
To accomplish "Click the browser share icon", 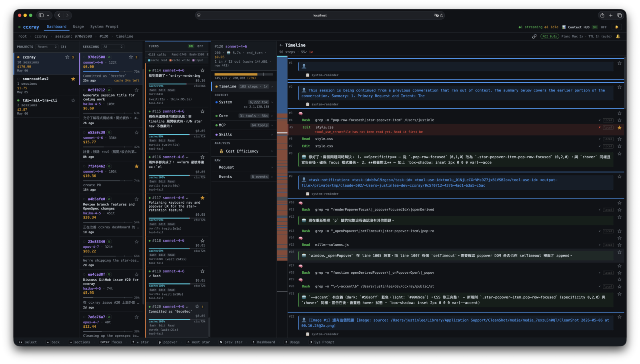I will pos(602,15).
